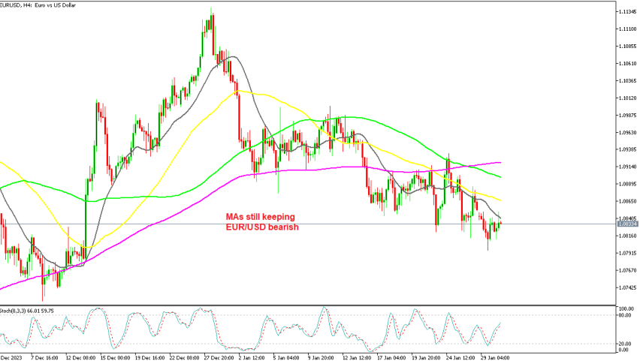Click the '15 Dec 00:00' time axis label
Viewport: 640px width, 364px height.
[x=115, y=358]
